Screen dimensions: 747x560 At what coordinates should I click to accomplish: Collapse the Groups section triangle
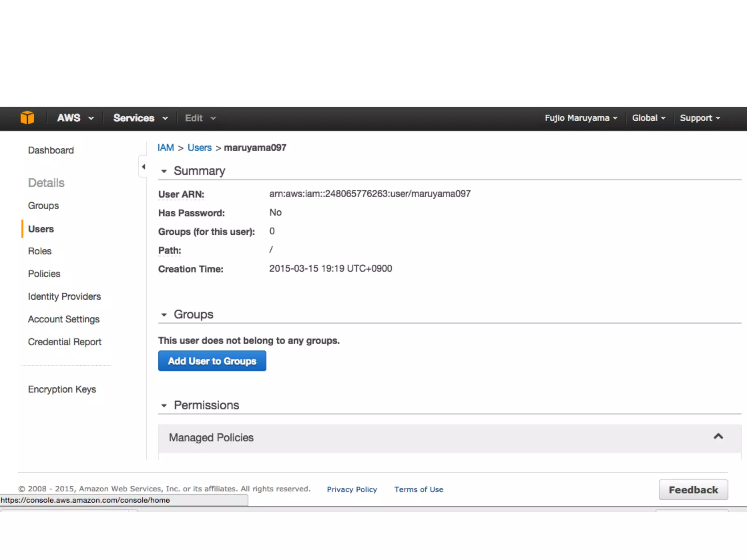click(x=164, y=315)
